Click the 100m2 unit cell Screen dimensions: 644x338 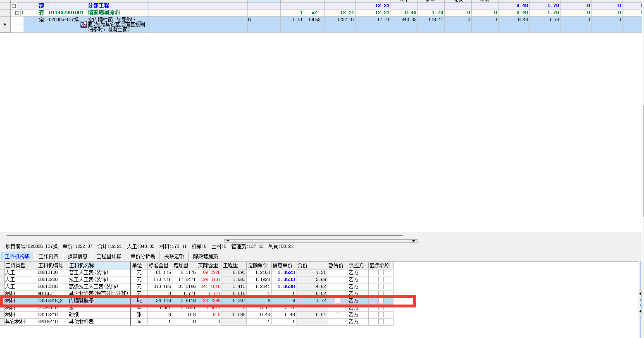click(x=314, y=20)
